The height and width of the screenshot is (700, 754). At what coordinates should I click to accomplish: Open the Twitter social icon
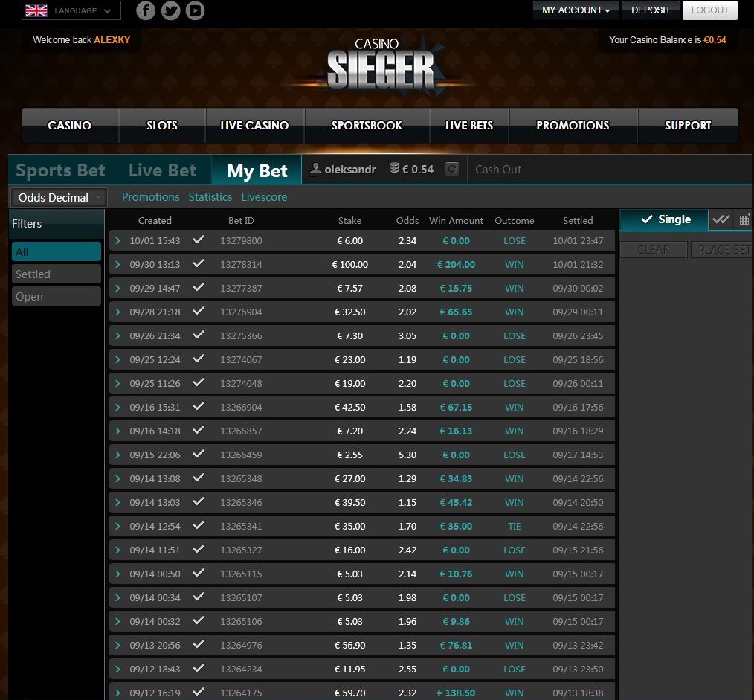(x=171, y=10)
